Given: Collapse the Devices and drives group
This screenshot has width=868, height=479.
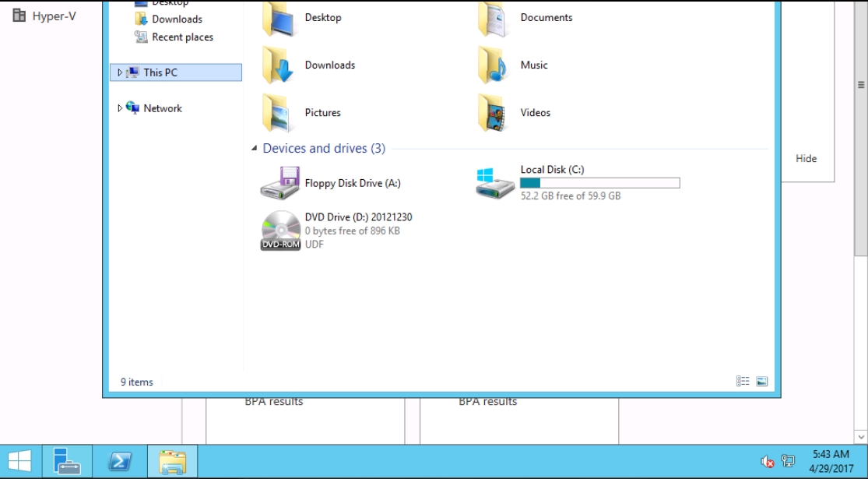Looking at the screenshot, I should click(255, 149).
